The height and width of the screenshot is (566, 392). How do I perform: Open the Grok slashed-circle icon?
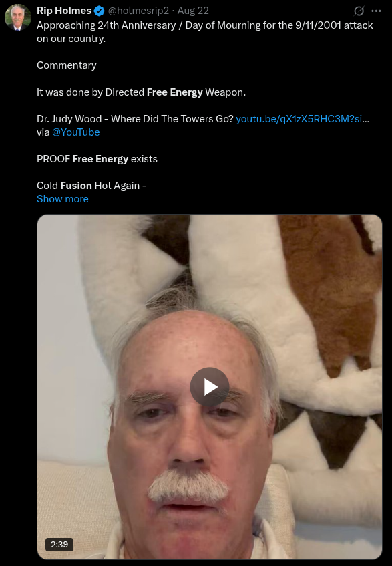pos(359,11)
